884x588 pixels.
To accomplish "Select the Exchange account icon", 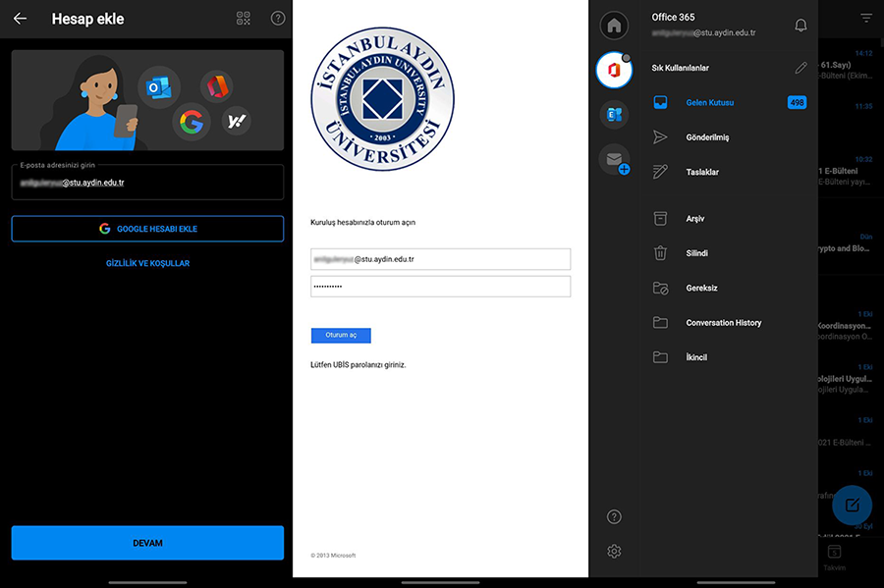I will [614, 114].
